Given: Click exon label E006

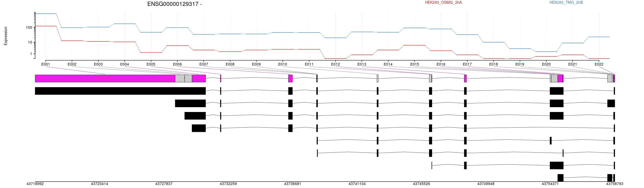Looking at the screenshot, I should (177, 64).
